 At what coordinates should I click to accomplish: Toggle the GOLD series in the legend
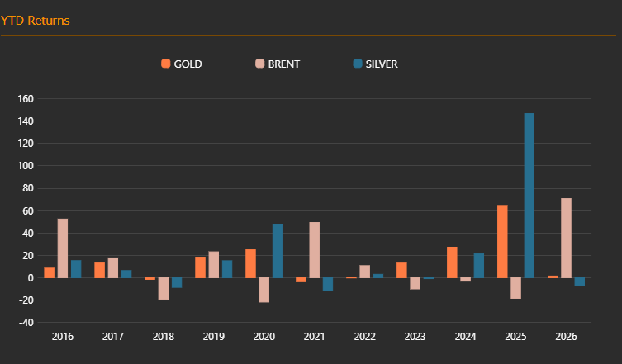point(182,64)
